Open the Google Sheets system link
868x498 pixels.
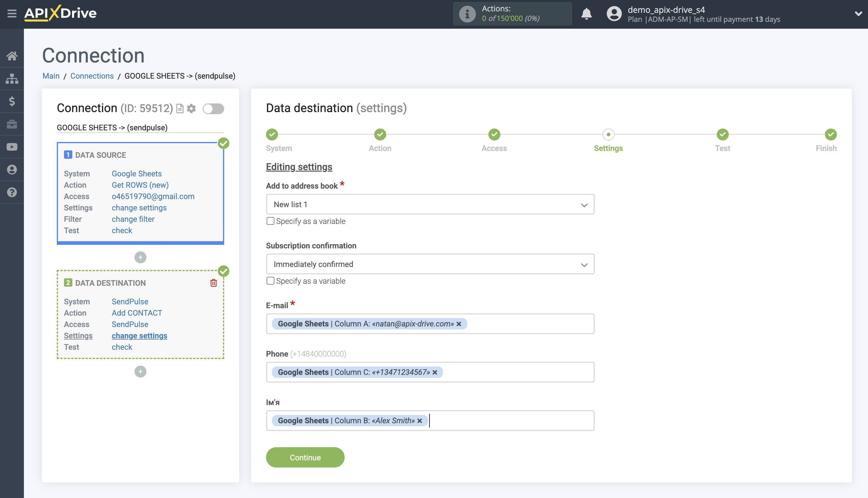tap(137, 174)
